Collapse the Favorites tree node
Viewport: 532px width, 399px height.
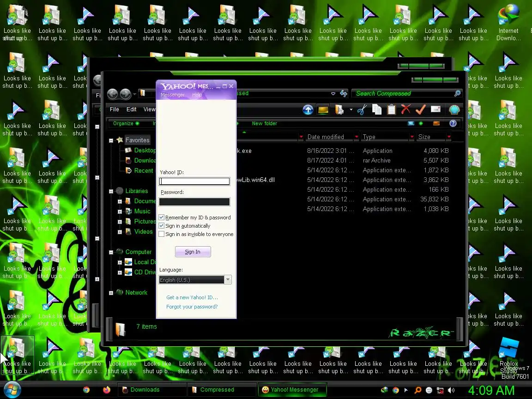111,140
